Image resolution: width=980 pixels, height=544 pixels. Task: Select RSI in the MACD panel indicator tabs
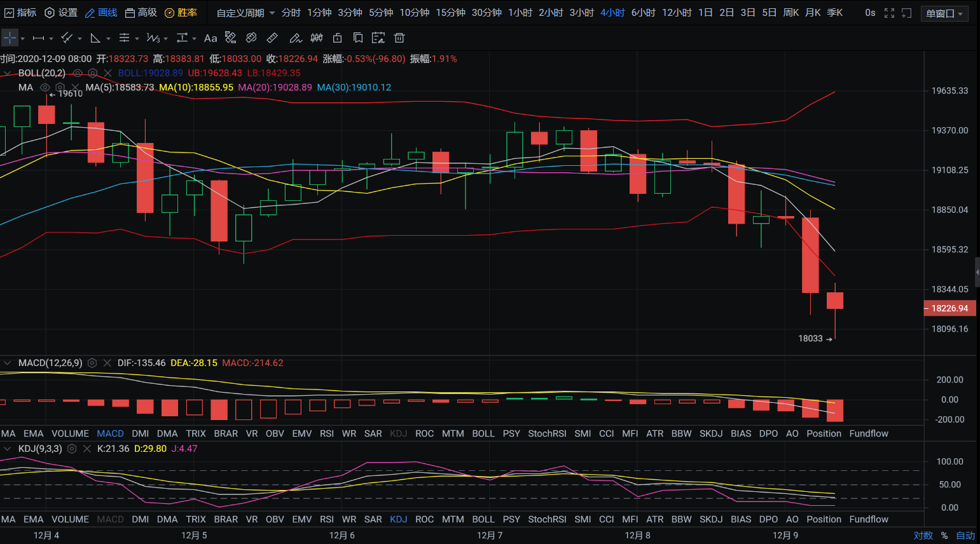tap(326, 433)
